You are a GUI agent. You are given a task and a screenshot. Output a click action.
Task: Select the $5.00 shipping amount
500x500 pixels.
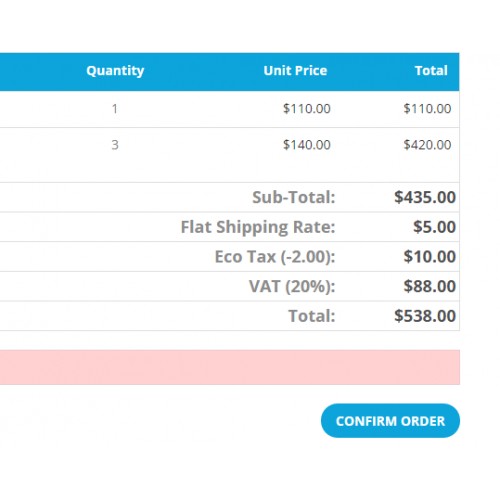tap(435, 227)
